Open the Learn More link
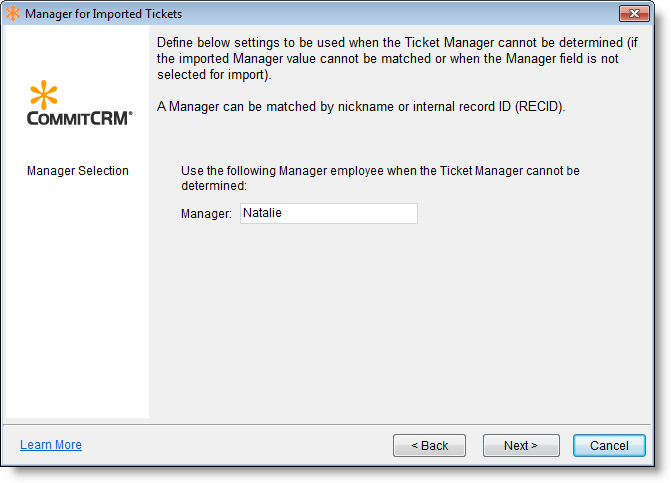The width and height of the screenshot is (671, 483). [x=51, y=445]
